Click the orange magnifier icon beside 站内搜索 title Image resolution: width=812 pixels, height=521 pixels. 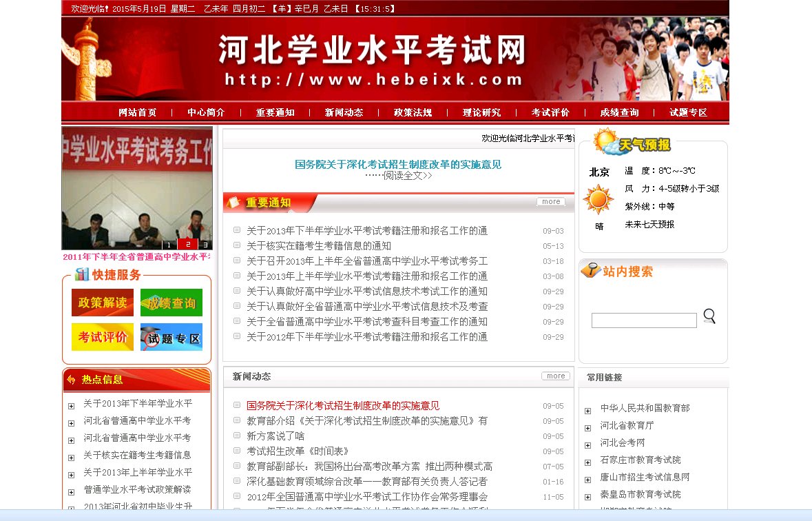591,271
